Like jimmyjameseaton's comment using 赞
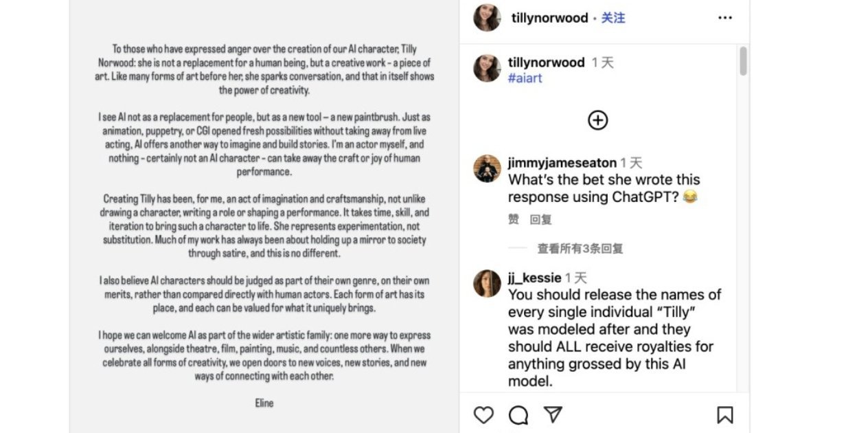 (x=514, y=220)
